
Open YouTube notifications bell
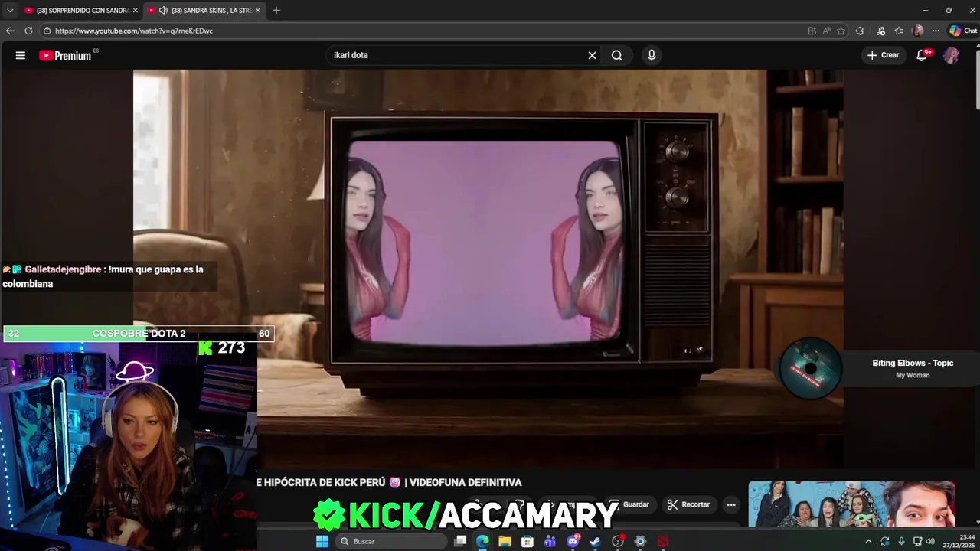(923, 55)
